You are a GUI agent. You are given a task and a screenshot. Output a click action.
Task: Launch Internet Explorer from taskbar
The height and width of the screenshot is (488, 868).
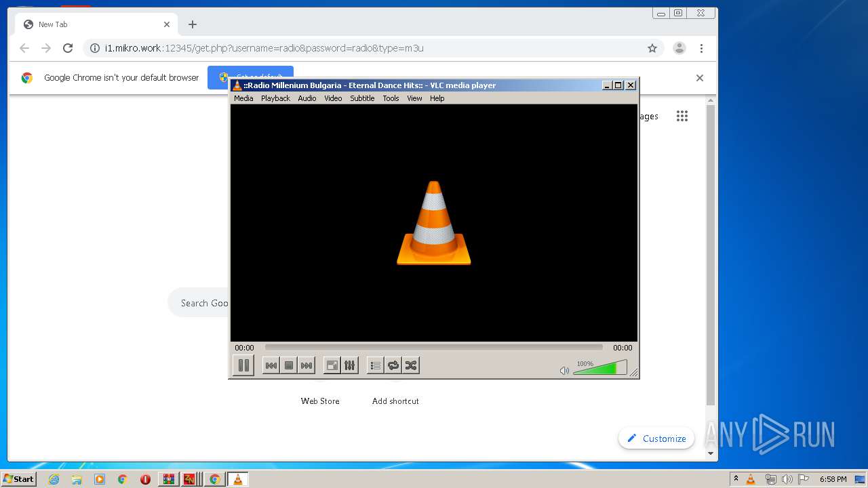(x=54, y=479)
